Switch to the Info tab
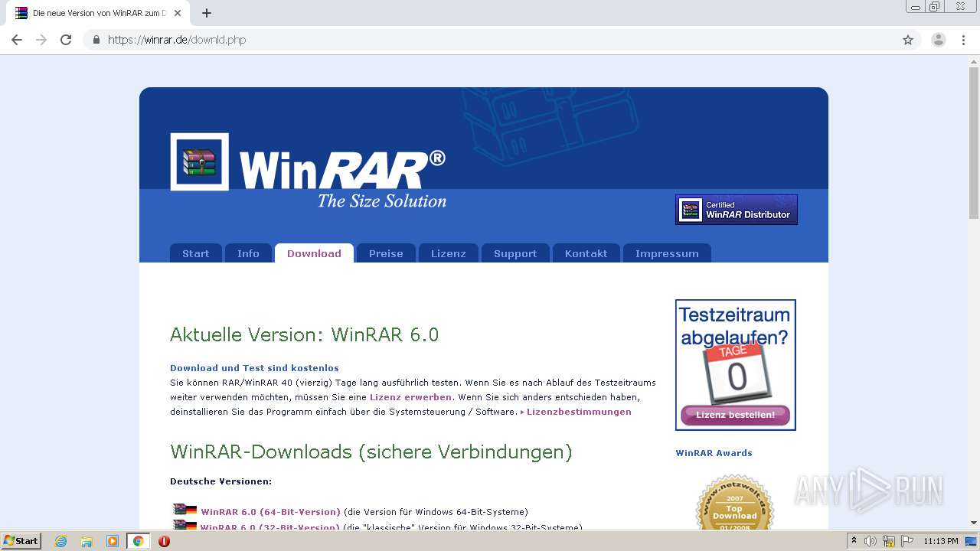 point(248,253)
